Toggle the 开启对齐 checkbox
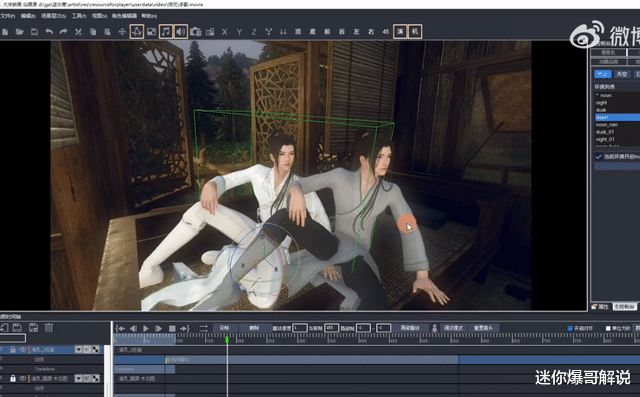The height and width of the screenshot is (397, 640). coord(570,328)
